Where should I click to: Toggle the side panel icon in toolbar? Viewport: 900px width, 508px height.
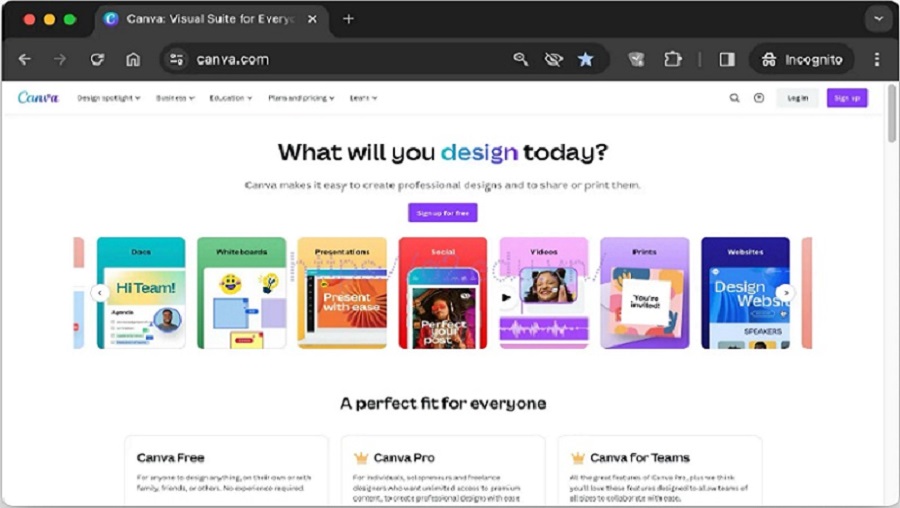pos(727,59)
